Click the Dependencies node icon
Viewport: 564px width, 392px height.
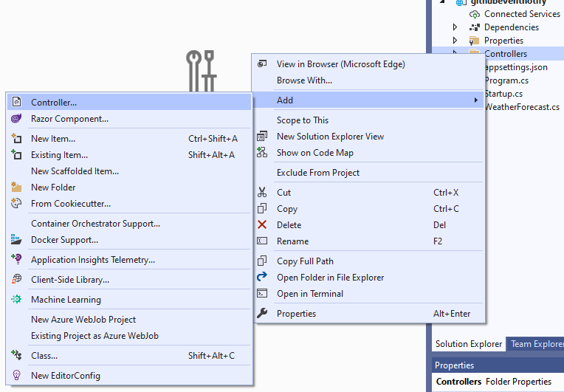(x=475, y=27)
